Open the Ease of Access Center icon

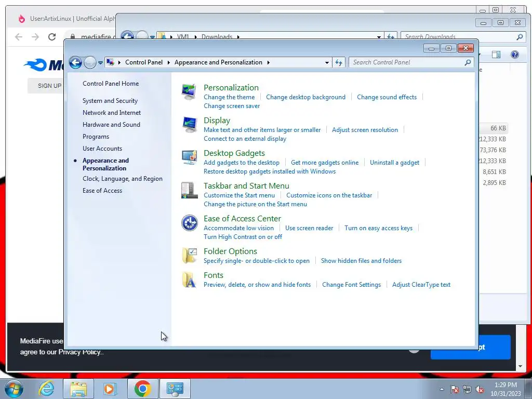click(x=189, y=223)
